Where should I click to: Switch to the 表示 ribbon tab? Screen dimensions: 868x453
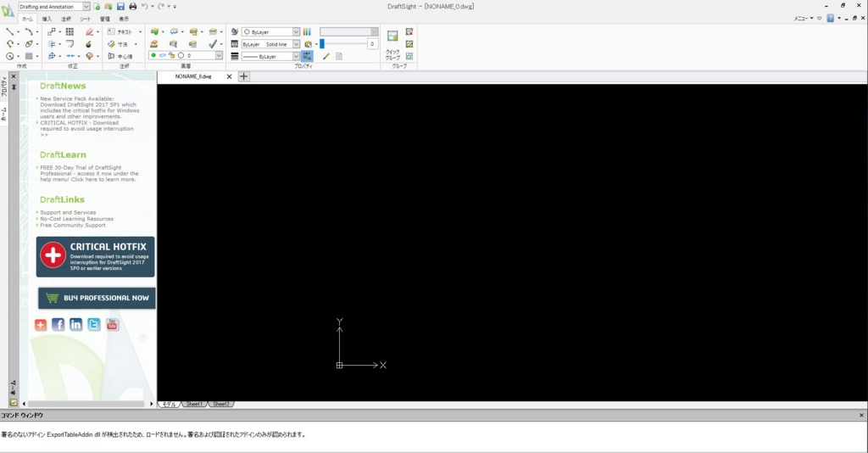tap(124, 19)
